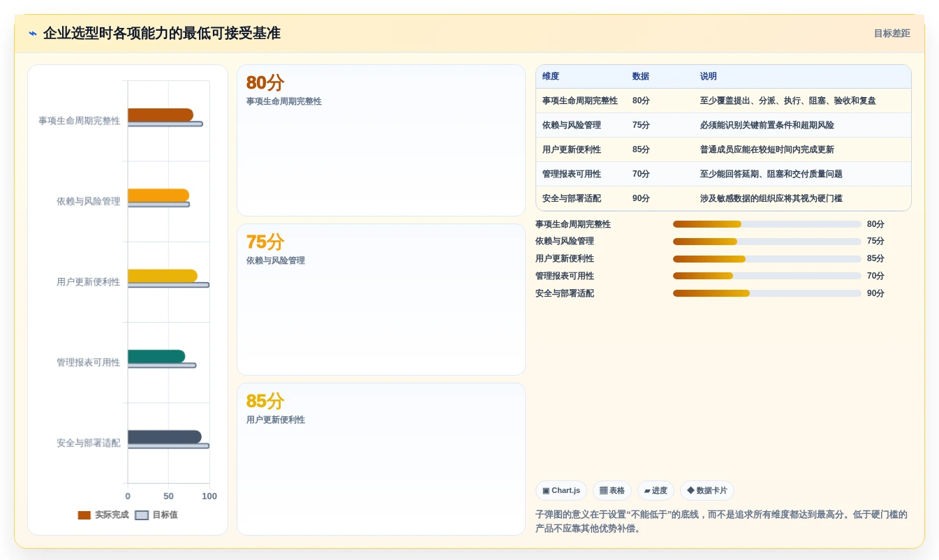Click the footnote starting 子弹图的意义
The image size is (939, 560).
tap(723, 522)
